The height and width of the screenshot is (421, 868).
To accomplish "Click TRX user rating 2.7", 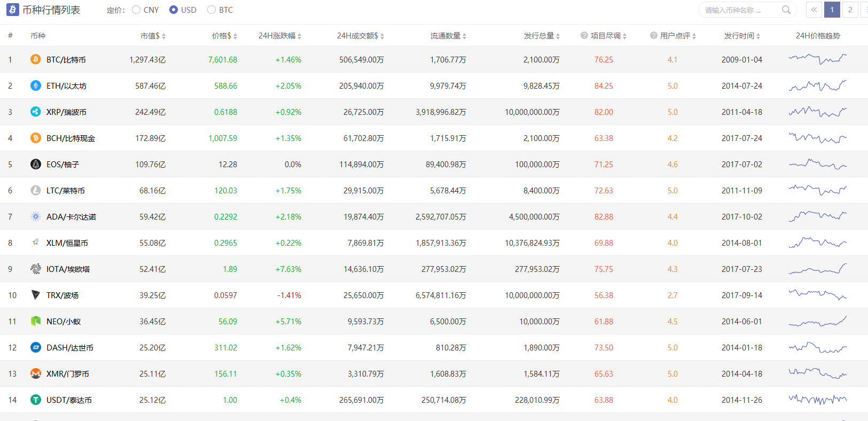I will 672,295.
